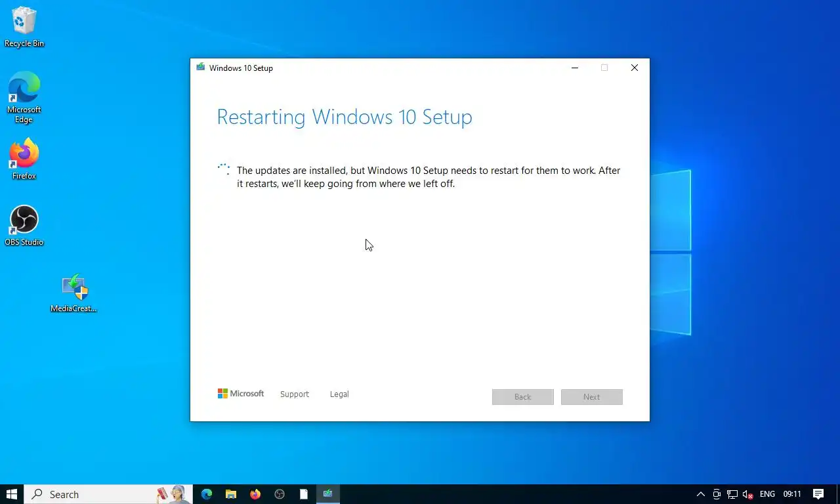
Task: Open the Legal link in Setup
Action: [339, 394]
